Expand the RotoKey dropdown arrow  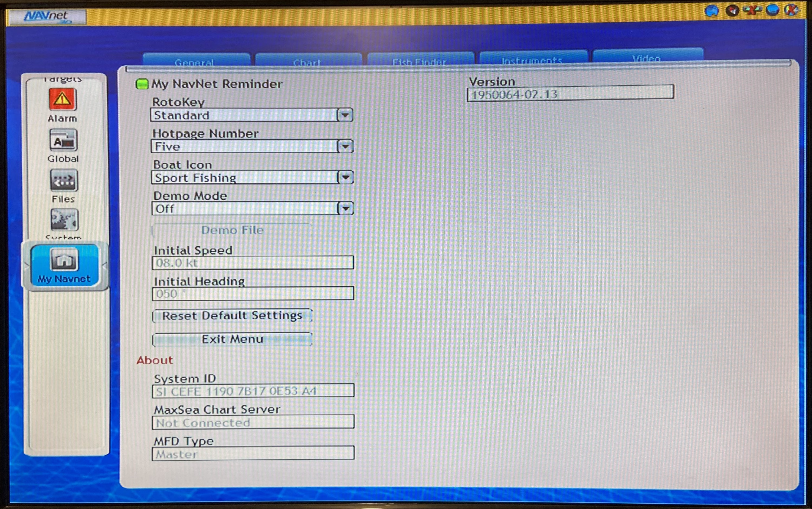point(345,115)
